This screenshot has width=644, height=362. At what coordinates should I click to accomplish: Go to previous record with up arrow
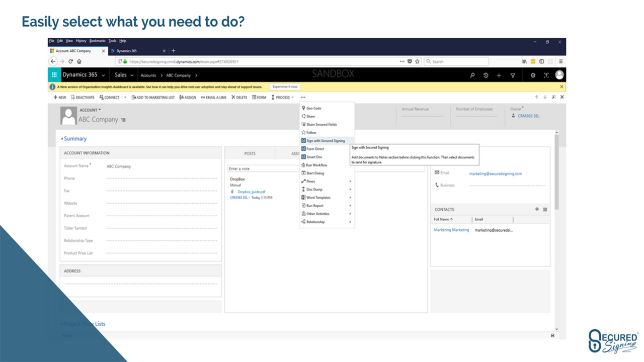537,97
